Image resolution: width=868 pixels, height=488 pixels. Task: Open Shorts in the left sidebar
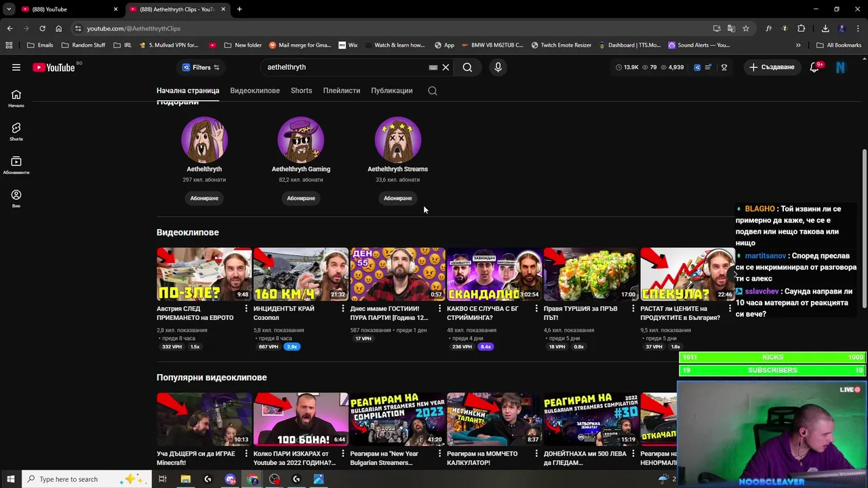point(16,131)
